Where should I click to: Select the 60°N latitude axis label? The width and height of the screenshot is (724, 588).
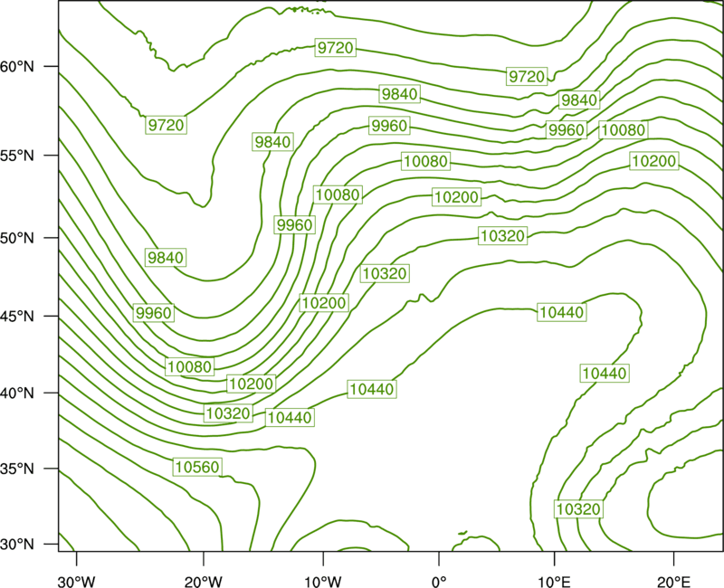(17, 67)
